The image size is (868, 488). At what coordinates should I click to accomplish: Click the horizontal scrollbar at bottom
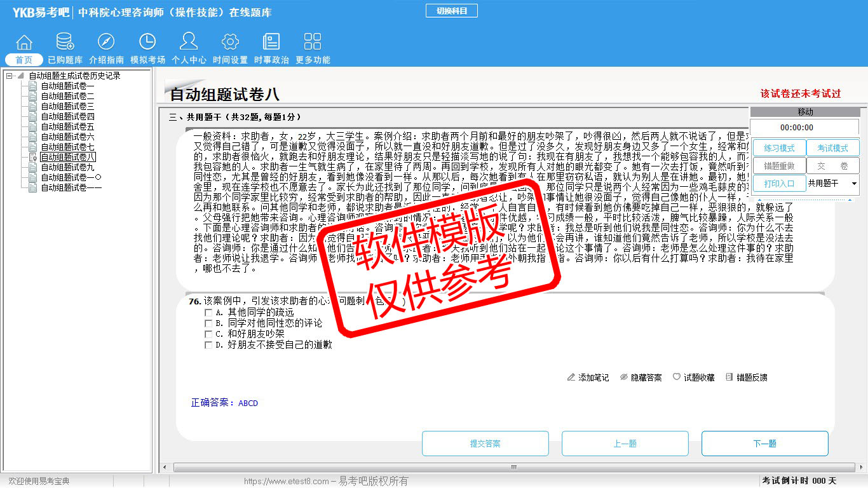[513, 467]
